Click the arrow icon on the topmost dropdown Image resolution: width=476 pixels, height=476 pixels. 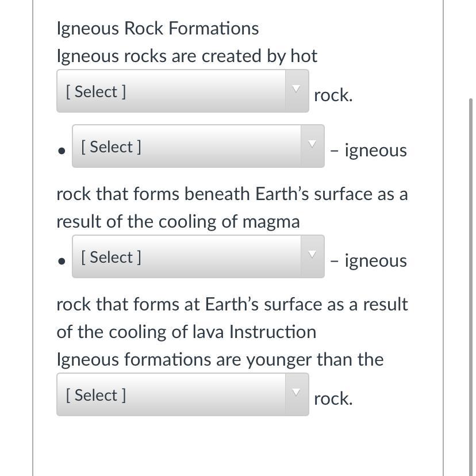pos(296,90)
